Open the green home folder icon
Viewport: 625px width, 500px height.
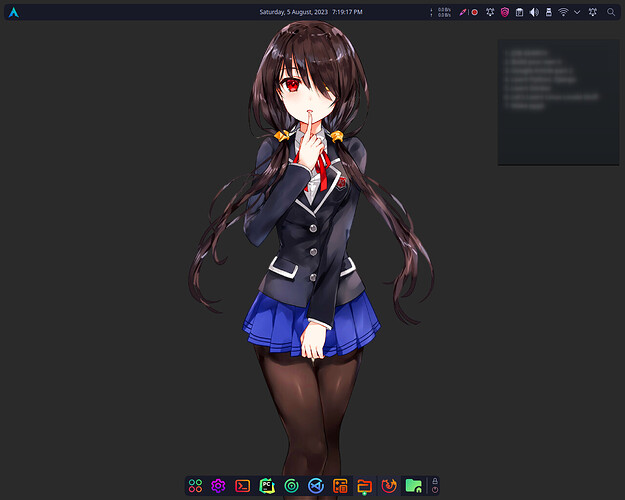pyautogui.click(x=414, y=486)
